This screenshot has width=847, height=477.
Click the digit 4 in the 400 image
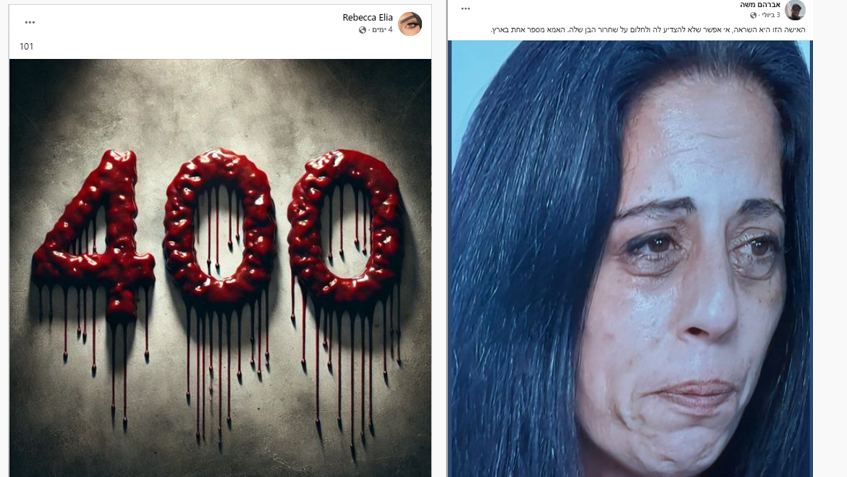point(93,232)
